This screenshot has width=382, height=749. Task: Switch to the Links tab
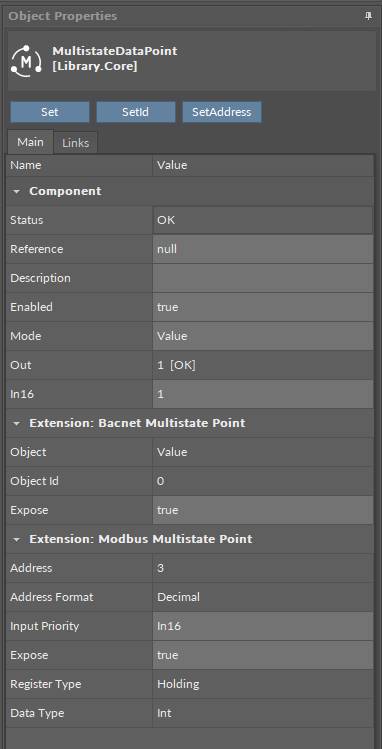(75, 143)
